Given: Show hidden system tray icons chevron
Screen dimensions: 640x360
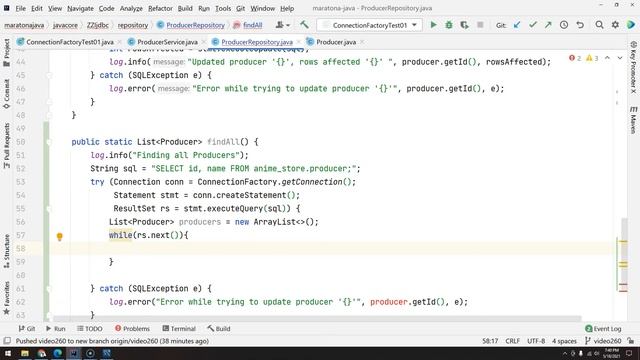Looking at the screenshot, I should 565,353.
